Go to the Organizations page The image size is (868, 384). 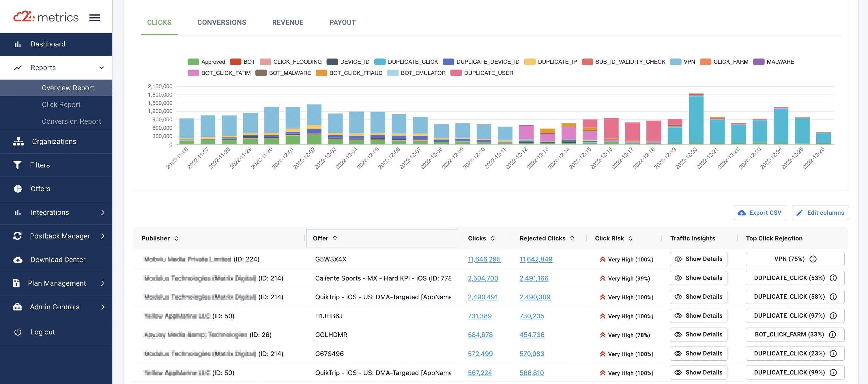(x=54, y=141)
